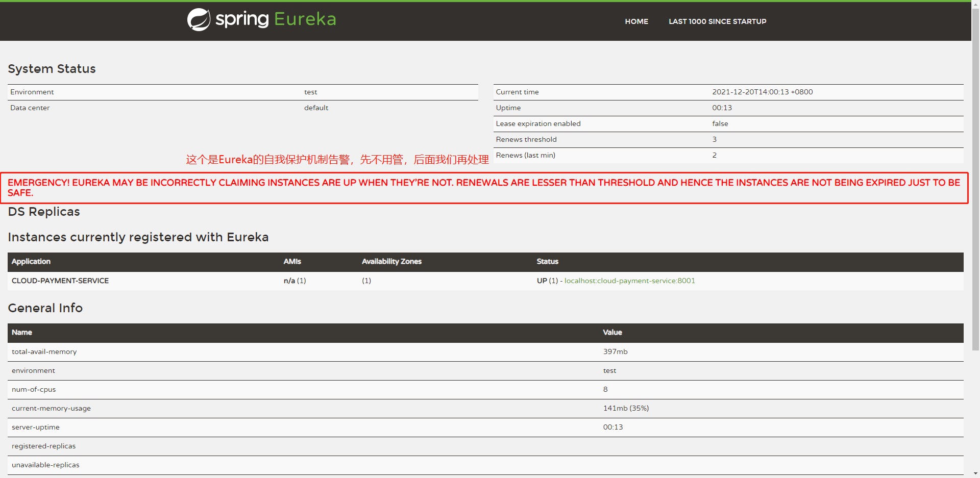The height and width of the screenshot is (478, 980).
Task: Select the 'false' lease expiration value
Action: point(720,123)
